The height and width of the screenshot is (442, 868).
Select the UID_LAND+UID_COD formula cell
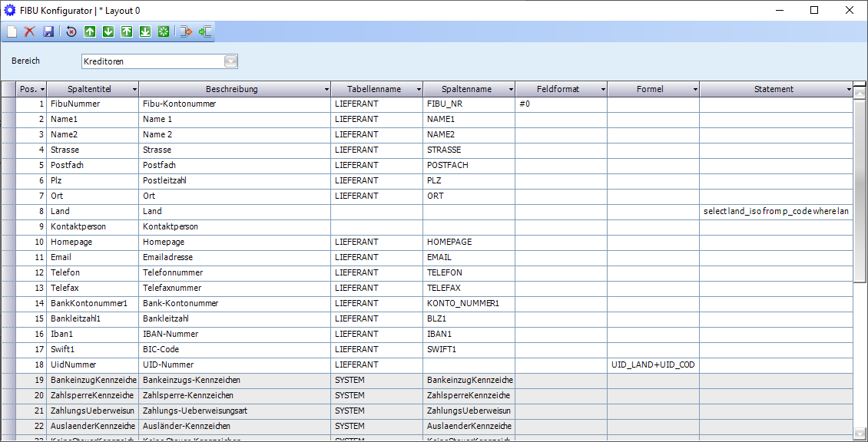pos(653,364)
